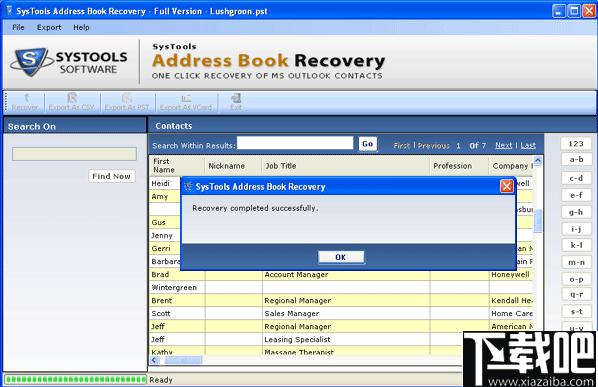Open the File menu
Viewport: 598px width, 387px height.
tap(18, 27)
